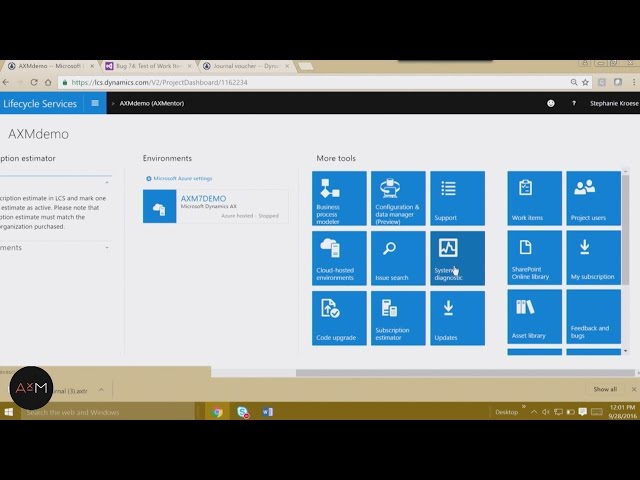Reload the page in browser
Viewport: 640px width, 480px height.
pyautogui.click(x=34, y=82)
